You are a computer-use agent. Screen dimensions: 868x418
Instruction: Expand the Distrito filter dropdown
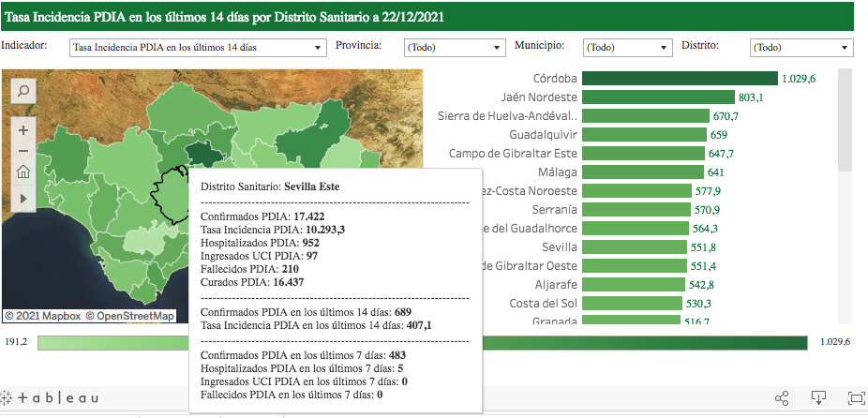(x=801, y=47)
